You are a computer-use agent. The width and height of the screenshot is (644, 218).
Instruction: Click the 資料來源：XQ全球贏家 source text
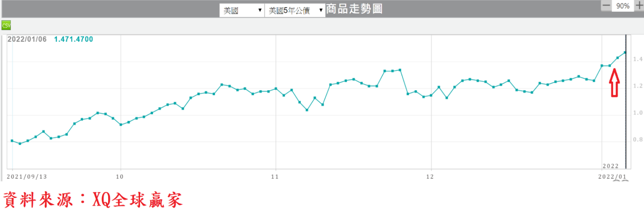pos(93,200)
